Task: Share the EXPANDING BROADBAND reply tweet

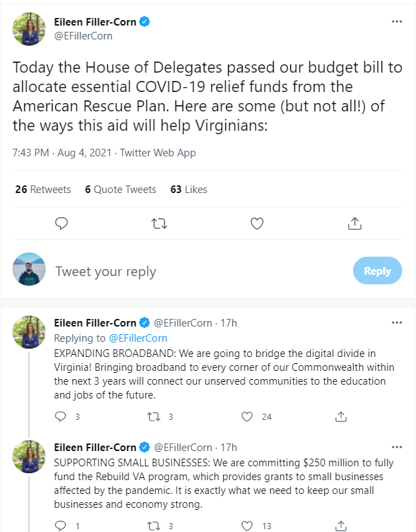Action: coord(341,416)
